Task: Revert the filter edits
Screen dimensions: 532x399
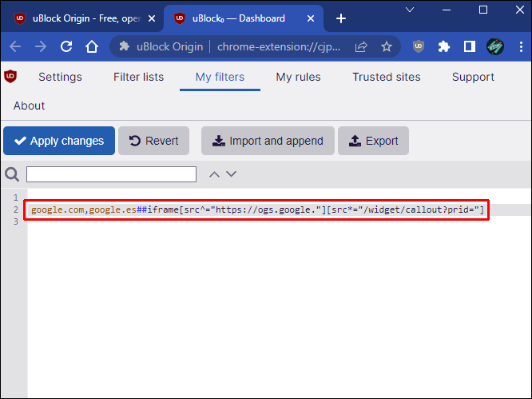Action: point(153,141)
